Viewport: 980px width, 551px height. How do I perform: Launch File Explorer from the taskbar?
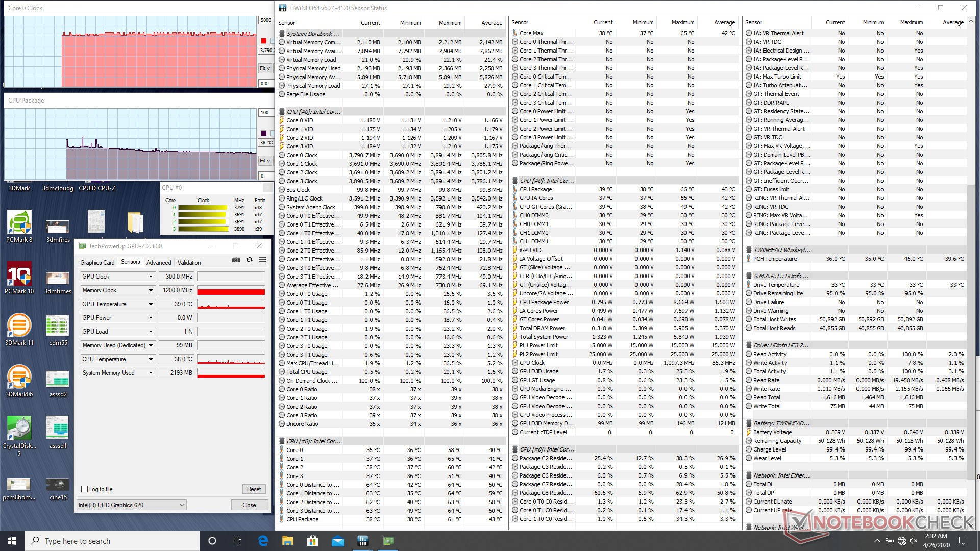click(x=287, y=541)
